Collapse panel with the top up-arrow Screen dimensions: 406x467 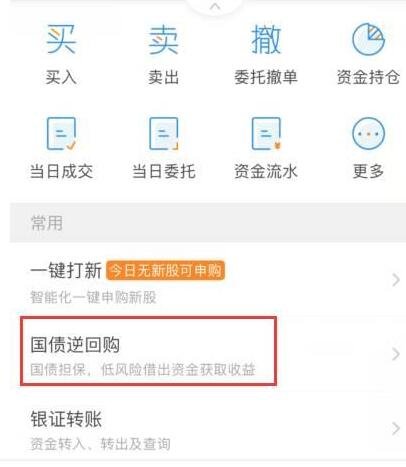215,6
